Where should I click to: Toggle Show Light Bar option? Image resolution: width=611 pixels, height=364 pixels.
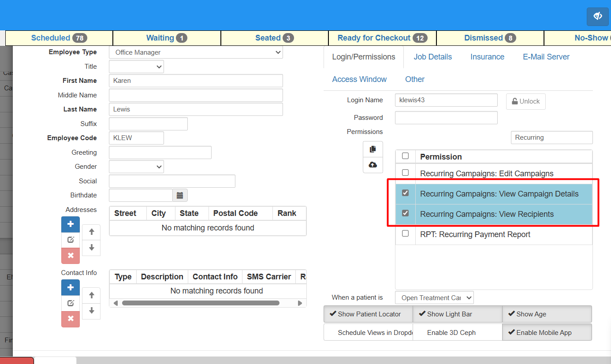(458, 314)
